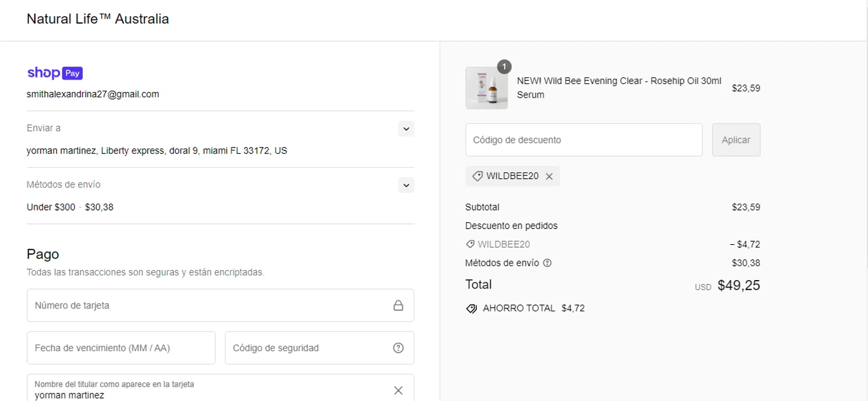868x401 pixels.
Task: Click the Número de tarjeta field
Action: pos(208,306)
